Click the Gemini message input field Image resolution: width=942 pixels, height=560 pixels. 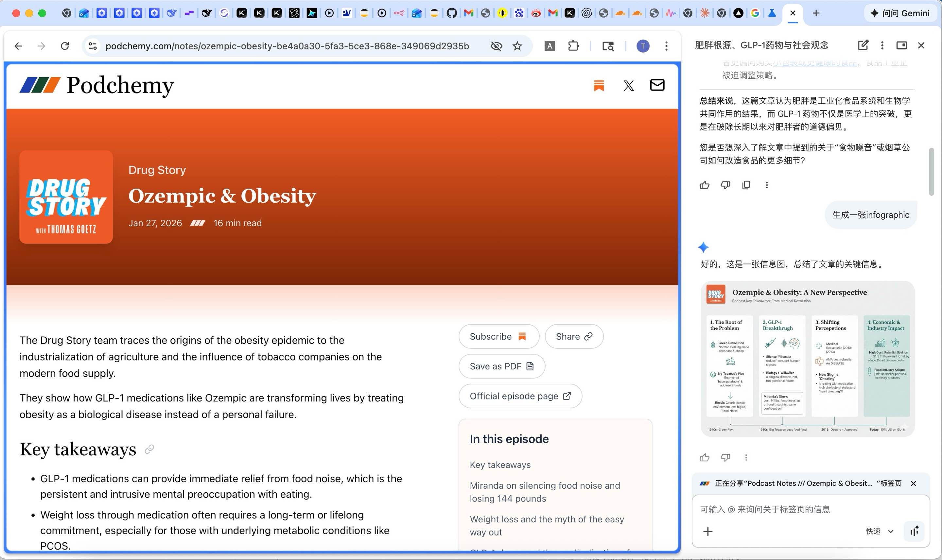[793, 509]
